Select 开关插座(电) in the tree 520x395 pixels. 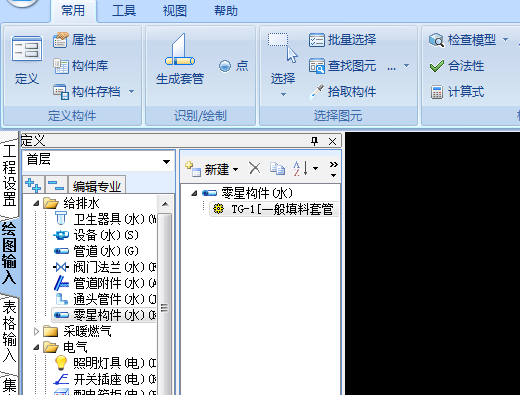coord(104,379)
